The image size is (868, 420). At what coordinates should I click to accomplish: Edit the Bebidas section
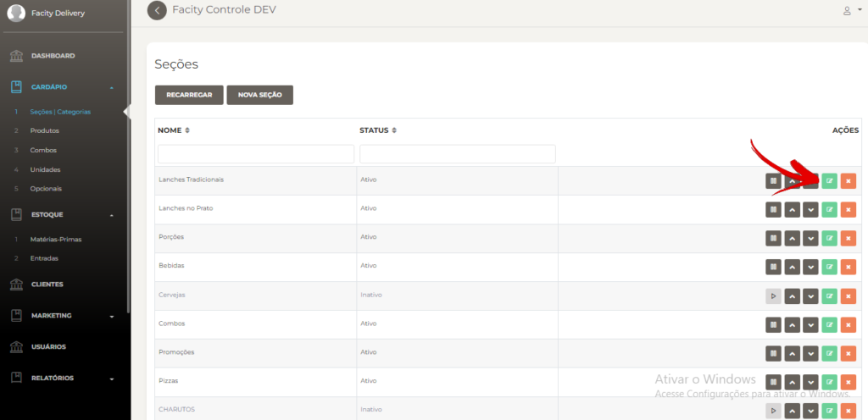tap(829, 267)
